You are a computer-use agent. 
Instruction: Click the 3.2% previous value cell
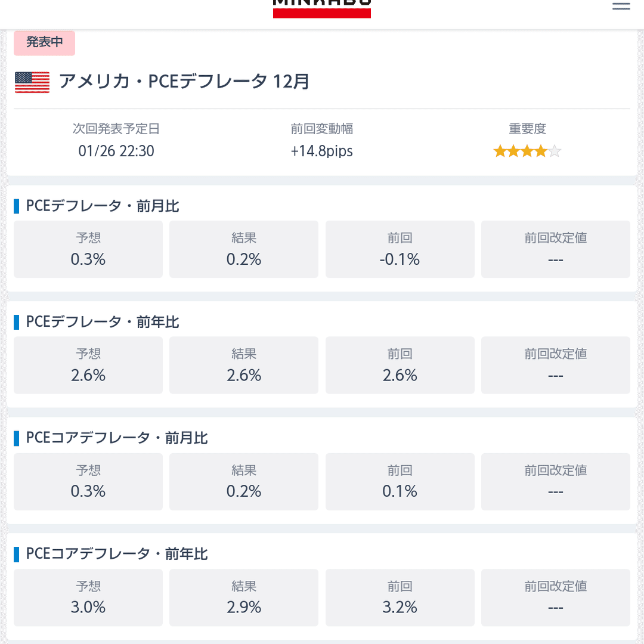pos(400,597)
